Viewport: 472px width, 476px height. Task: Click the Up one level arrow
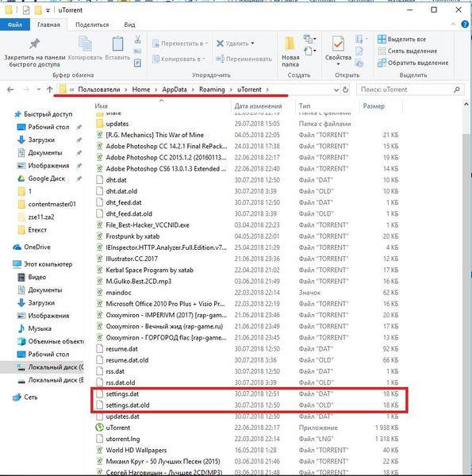pyautogui.click(x=50, y=90)
